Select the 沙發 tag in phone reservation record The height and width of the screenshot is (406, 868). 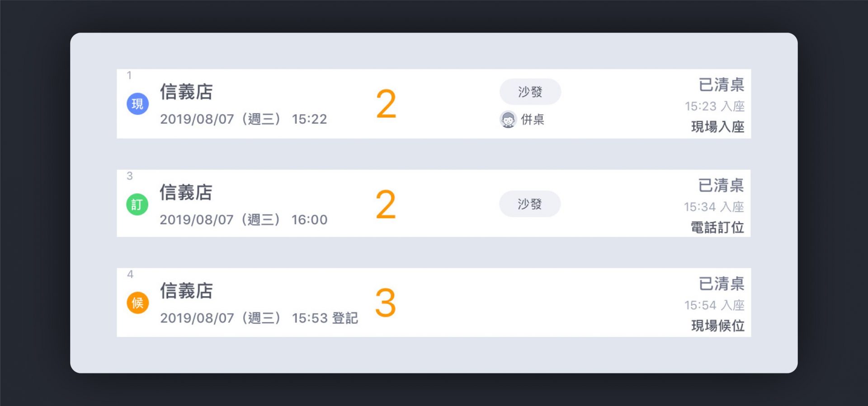click(530, 204)
